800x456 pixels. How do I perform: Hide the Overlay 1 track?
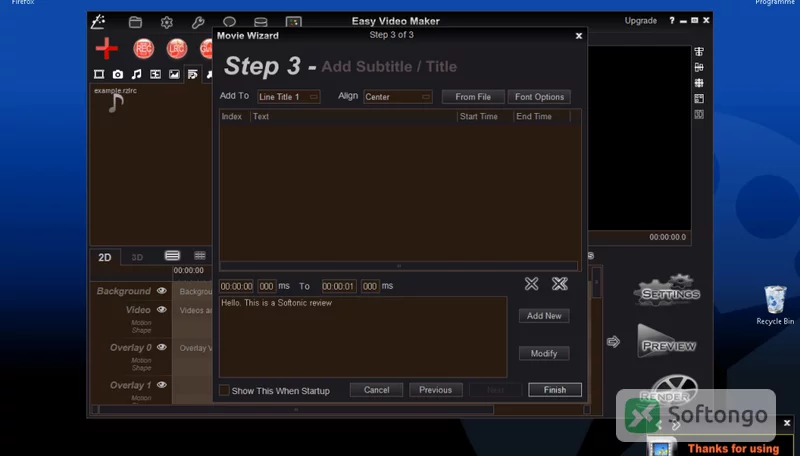(162, 385)
